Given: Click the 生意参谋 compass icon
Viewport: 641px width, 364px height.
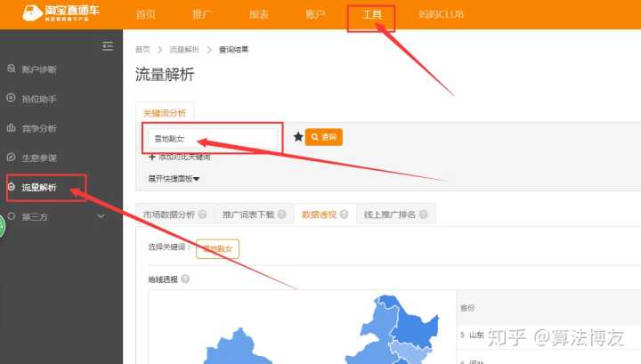Looking at the screenshot, I should [11, 158].
